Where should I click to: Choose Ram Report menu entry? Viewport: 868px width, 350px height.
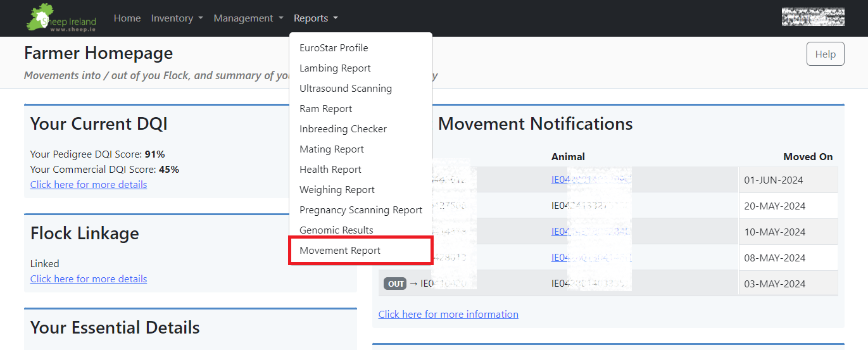pos(325,109)
